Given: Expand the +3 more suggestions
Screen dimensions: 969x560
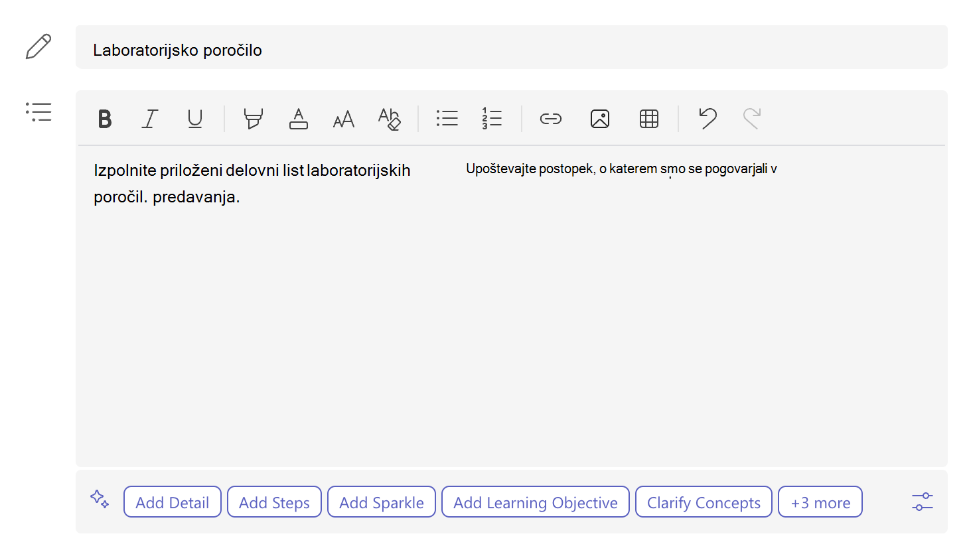Looking at the screenshot, I should click(820, 502).
